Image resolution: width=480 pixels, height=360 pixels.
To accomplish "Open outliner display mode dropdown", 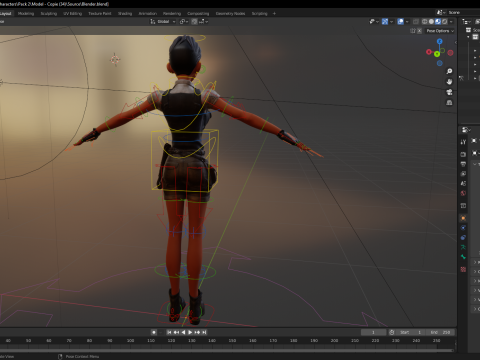I will (467, 22).
